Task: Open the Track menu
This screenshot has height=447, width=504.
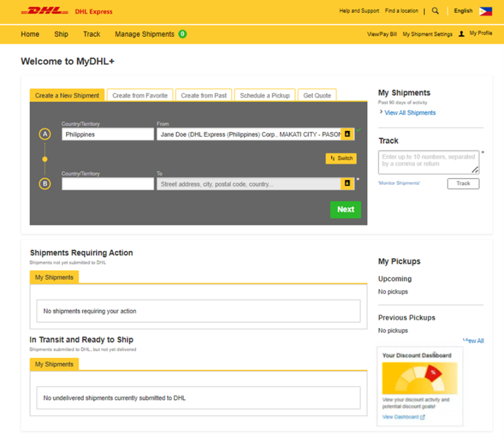Action: (91, 34)
